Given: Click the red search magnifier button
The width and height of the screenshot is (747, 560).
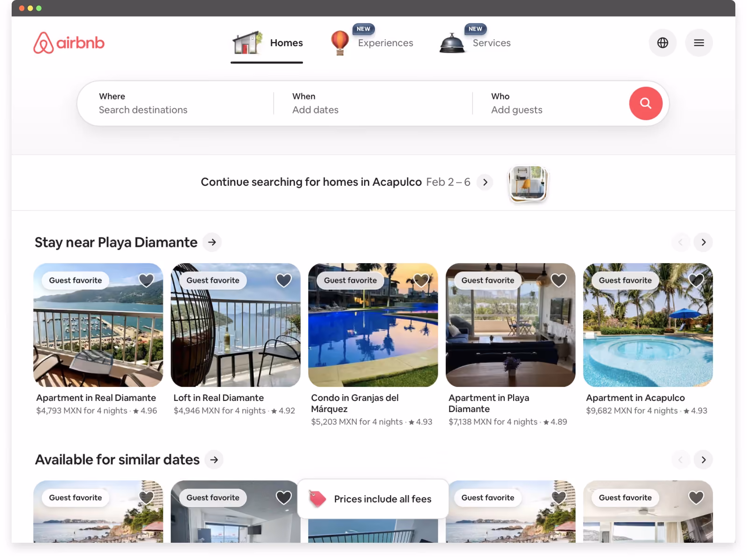Looking at the screenshot, I should click(646, 103).
